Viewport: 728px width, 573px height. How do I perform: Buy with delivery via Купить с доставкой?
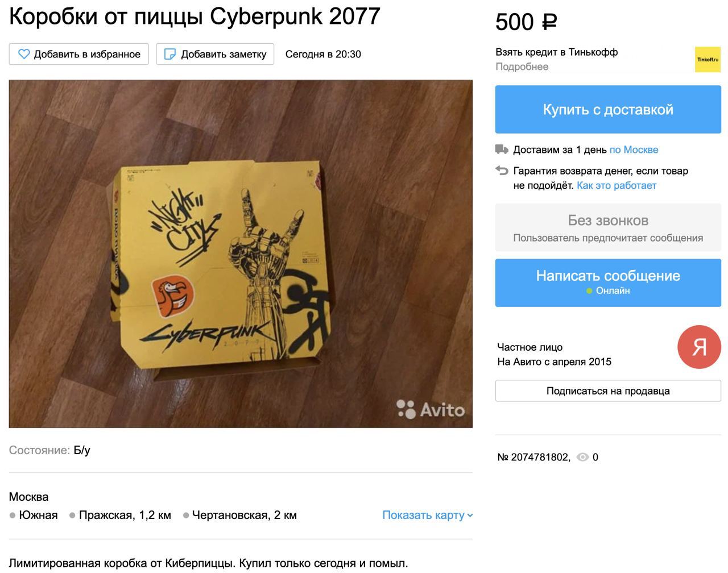point(608,109)
